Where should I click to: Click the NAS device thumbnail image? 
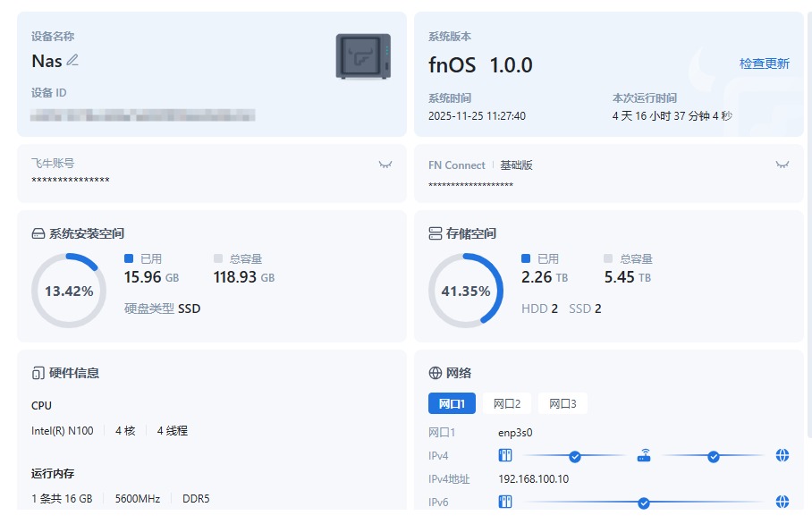click(361, 55)
